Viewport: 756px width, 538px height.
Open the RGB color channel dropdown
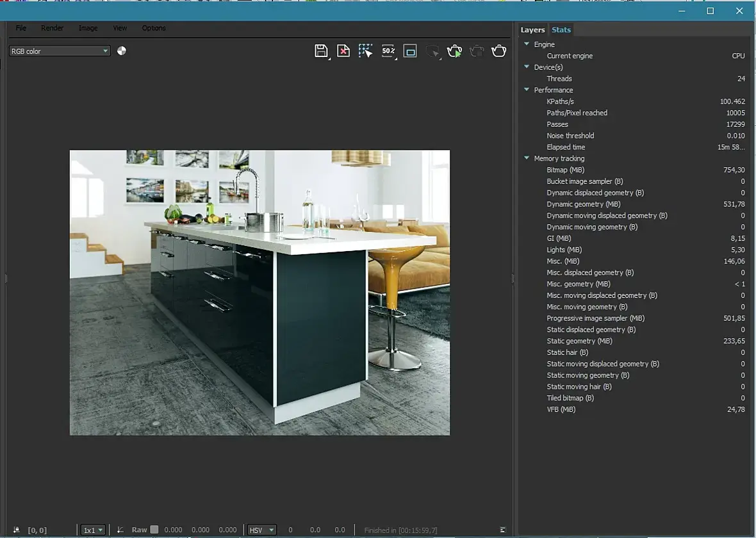(x=60, y=51)
